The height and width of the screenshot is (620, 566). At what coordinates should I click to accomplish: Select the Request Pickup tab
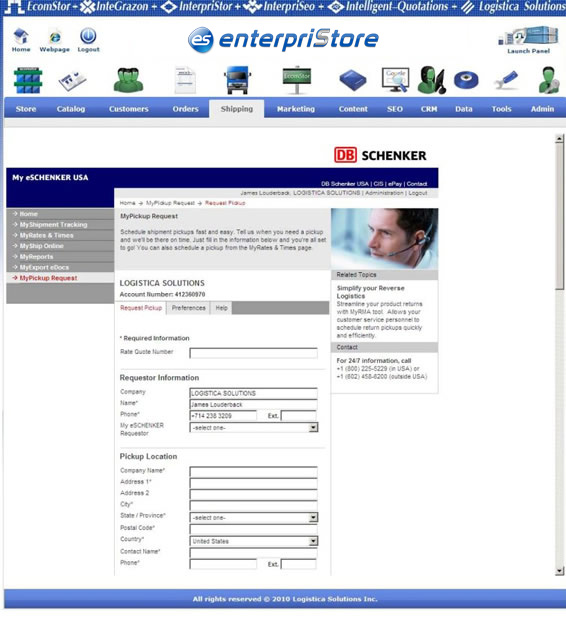[141, 308]
